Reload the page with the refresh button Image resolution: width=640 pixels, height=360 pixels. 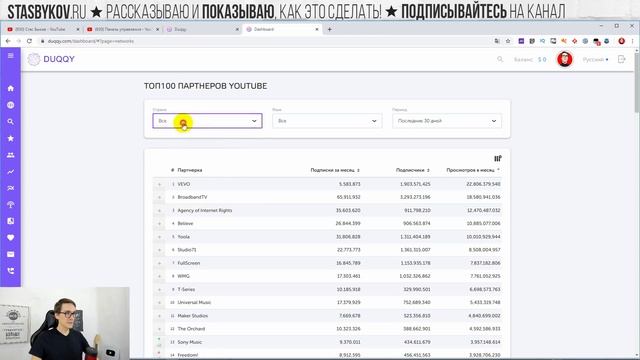tap(29, 41)
